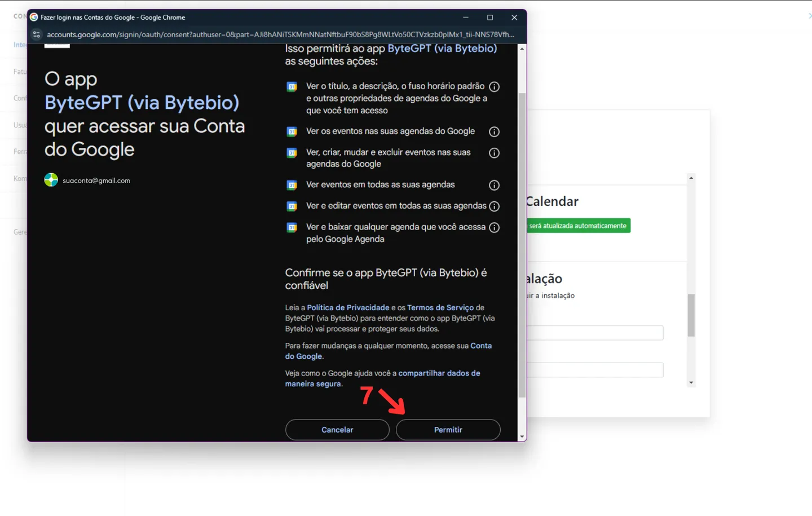Open the Termos de Serviço link
Image resolution: width=812 pixels, height=516 pixels.
pos(440,307)
